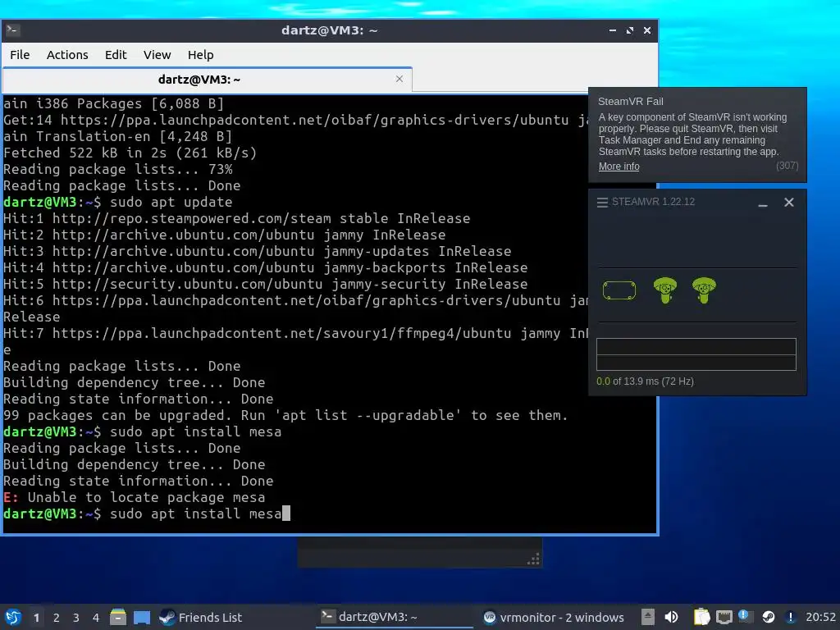The width and height of the screenshot is (840, 630).
Task: Open the vrmonitor taskbar group
Action: pyautogui.click(x=554, y=617)
